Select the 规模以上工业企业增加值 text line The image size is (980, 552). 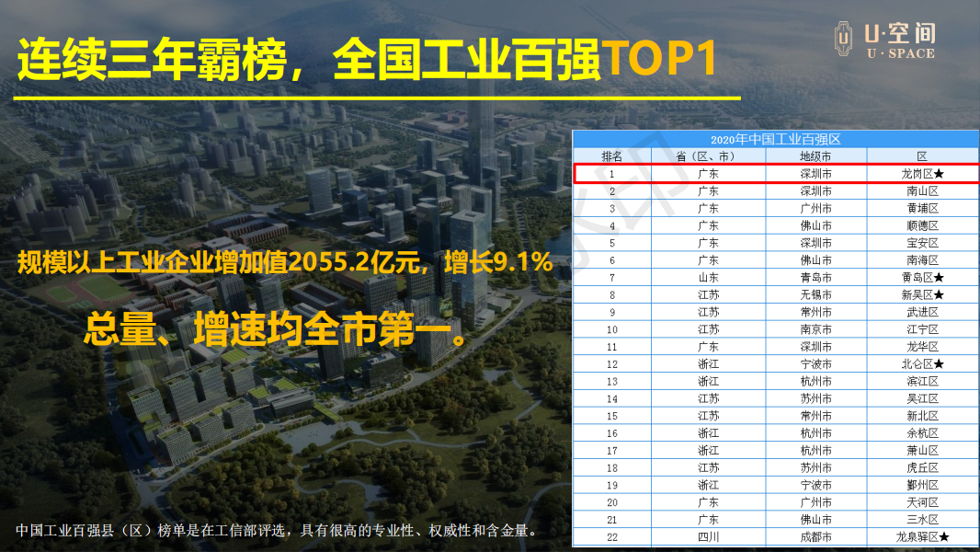[284, 264]
